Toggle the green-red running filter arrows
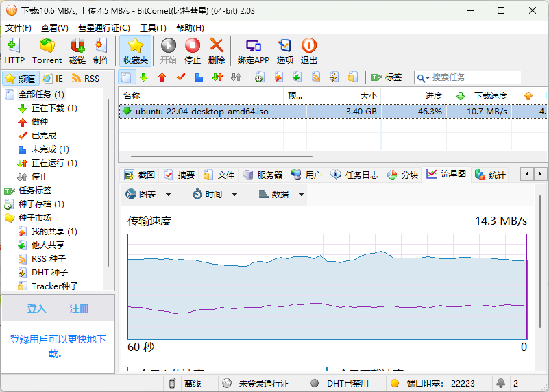The height and width of the screenshot is (392, 549). [x=218, y=77]
